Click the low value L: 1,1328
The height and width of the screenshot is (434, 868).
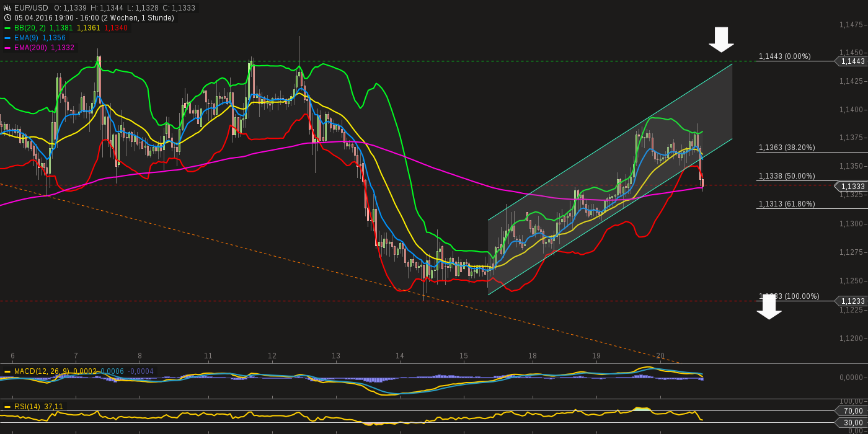(142, 8)
